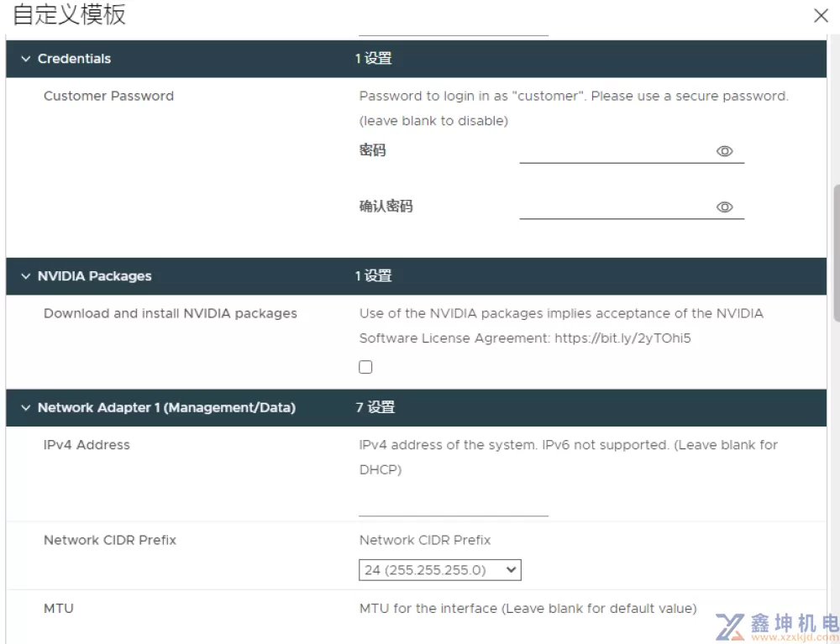Show password via eye icon in 确认密码 field
This screenshot has width=840, height=644.
click(x=724, y=207)
